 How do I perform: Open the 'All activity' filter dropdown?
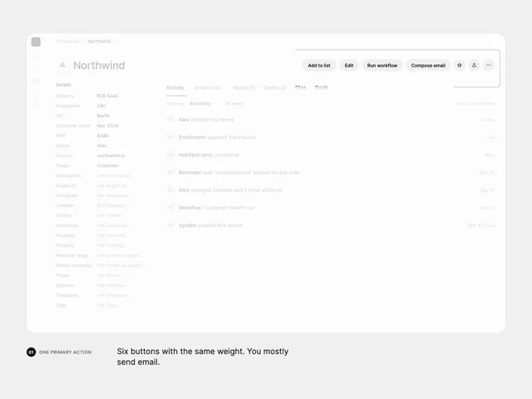(x=202, y=103)
